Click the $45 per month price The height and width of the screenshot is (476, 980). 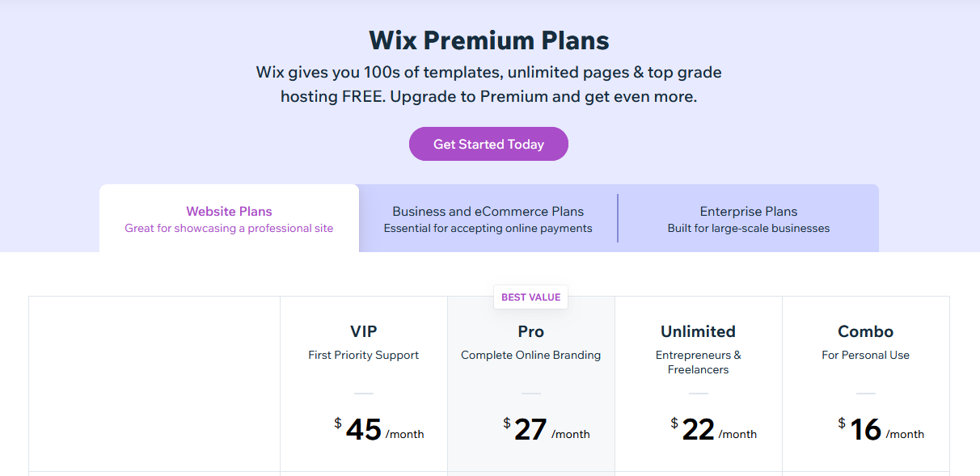(x=379, y=430)
